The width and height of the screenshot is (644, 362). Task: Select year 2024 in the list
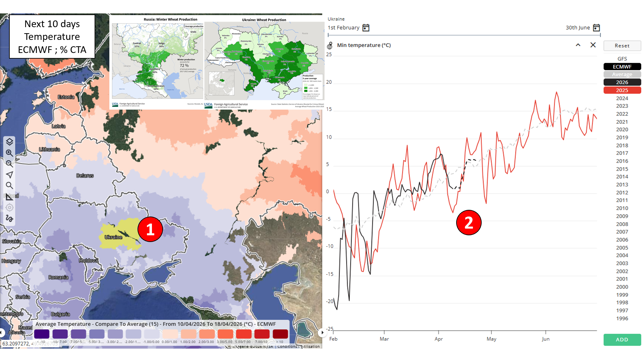click(622, 98)
